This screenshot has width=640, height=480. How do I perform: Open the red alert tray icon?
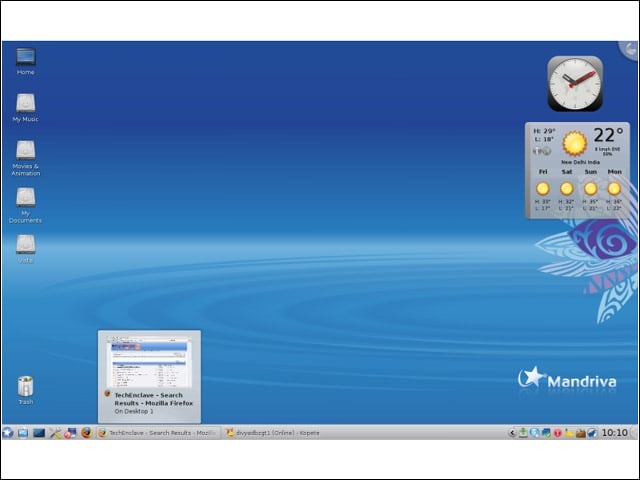click(x=557, y=433)
